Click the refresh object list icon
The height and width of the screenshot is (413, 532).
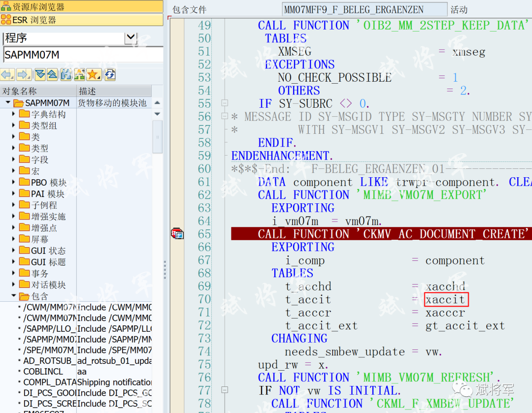click(110, 74)
